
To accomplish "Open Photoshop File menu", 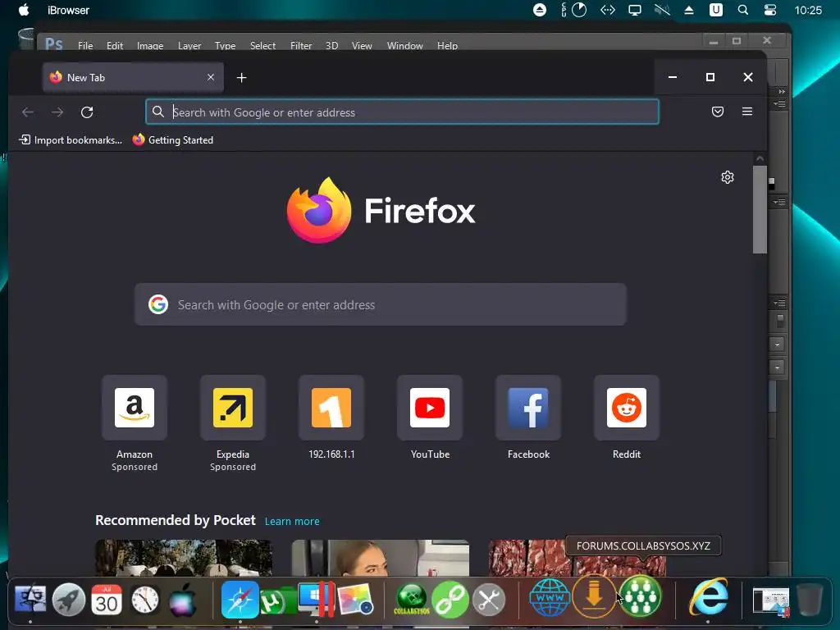I will [85, 46].
